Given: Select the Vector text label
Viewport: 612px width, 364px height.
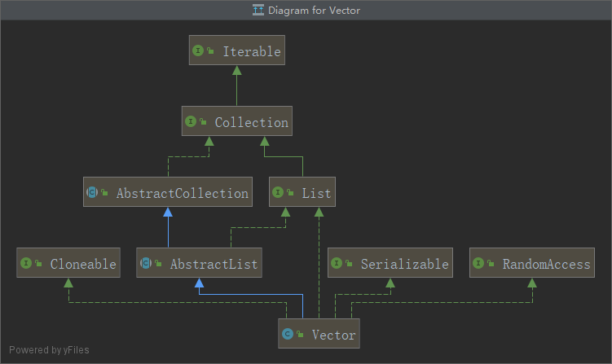Looking at the screenshot, I should [334, 335].
